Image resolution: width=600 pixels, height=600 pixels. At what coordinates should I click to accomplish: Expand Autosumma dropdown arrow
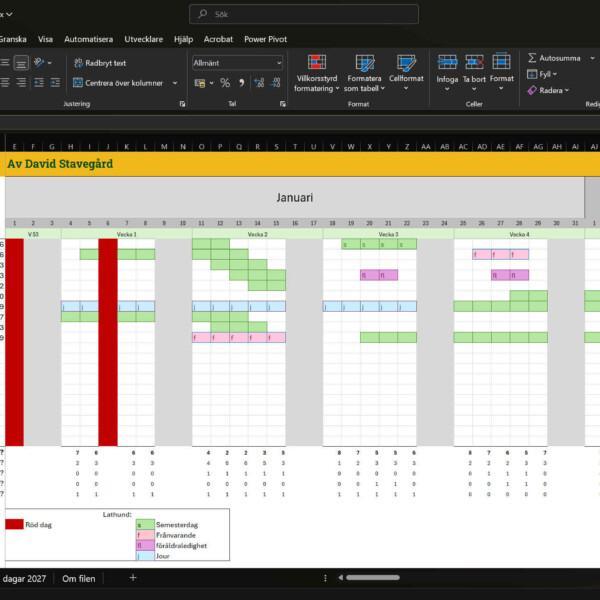tap(592, 58)
